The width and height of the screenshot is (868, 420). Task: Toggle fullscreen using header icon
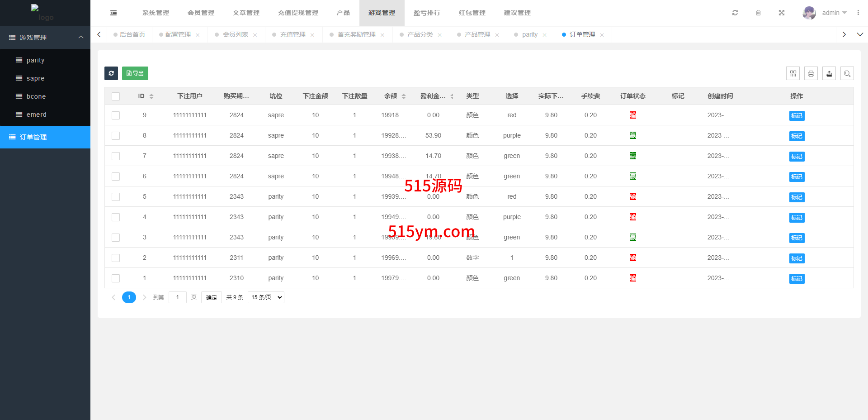[x=782, y=13]
